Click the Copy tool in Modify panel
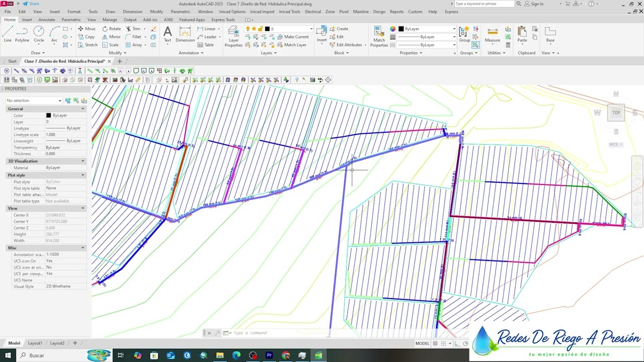This screenshot has width=644, height=362. point(87,37)
